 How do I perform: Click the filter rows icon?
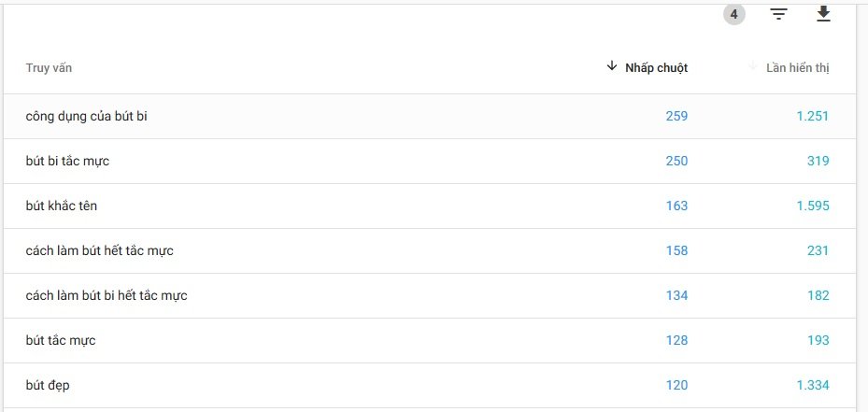(778, 14)
